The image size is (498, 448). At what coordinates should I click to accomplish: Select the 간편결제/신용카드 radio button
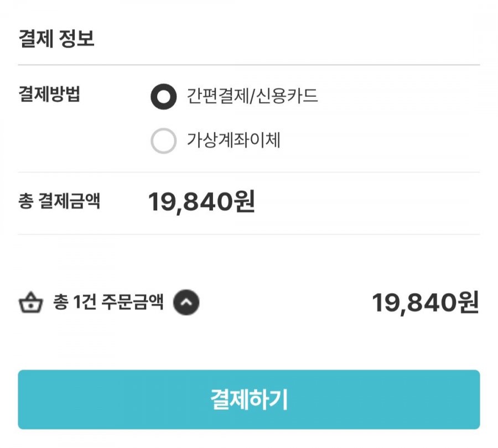[164, 97]
